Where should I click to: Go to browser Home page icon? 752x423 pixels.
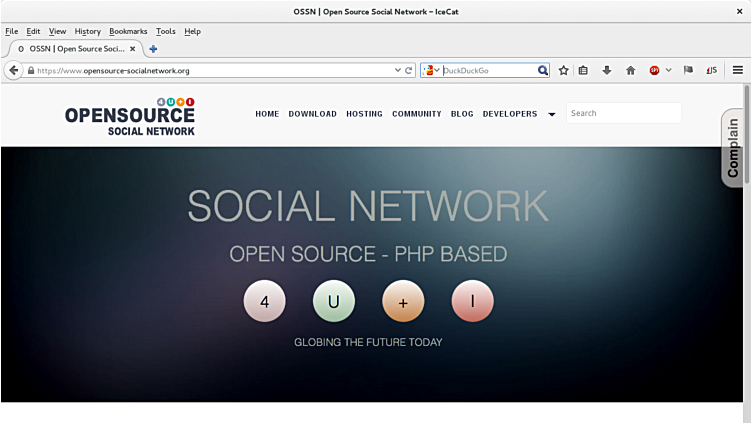(631, 70)
